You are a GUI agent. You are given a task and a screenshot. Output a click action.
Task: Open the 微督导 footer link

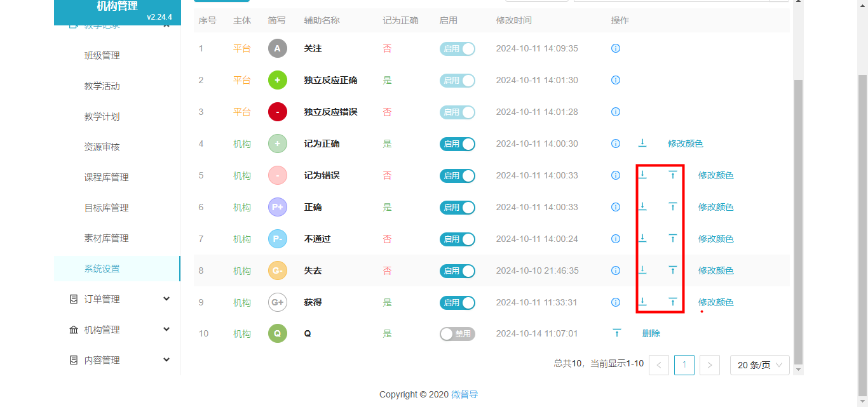click(x=465, y=394)
